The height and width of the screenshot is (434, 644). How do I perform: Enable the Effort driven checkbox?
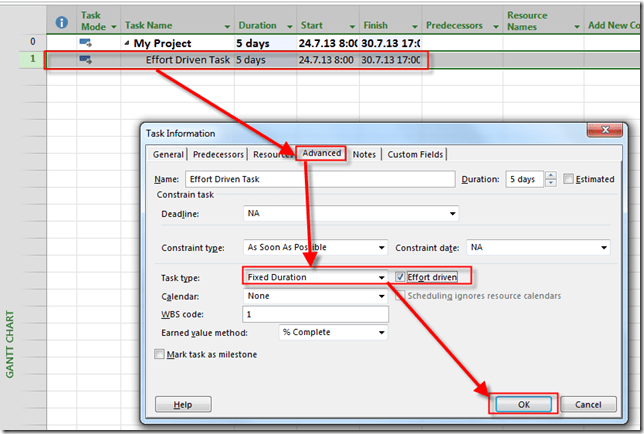[x=401, y=277]
